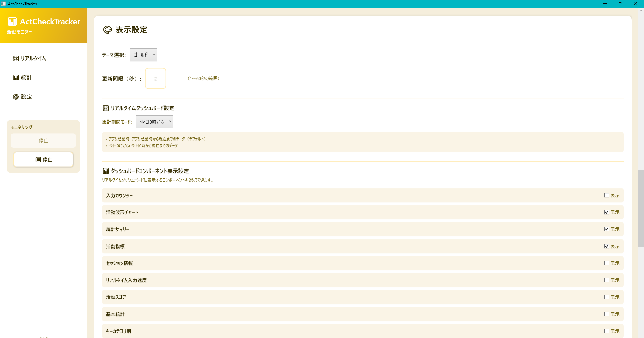
Task: Select the リアルタイム icon in the sidebar
Action: point(16,58)
